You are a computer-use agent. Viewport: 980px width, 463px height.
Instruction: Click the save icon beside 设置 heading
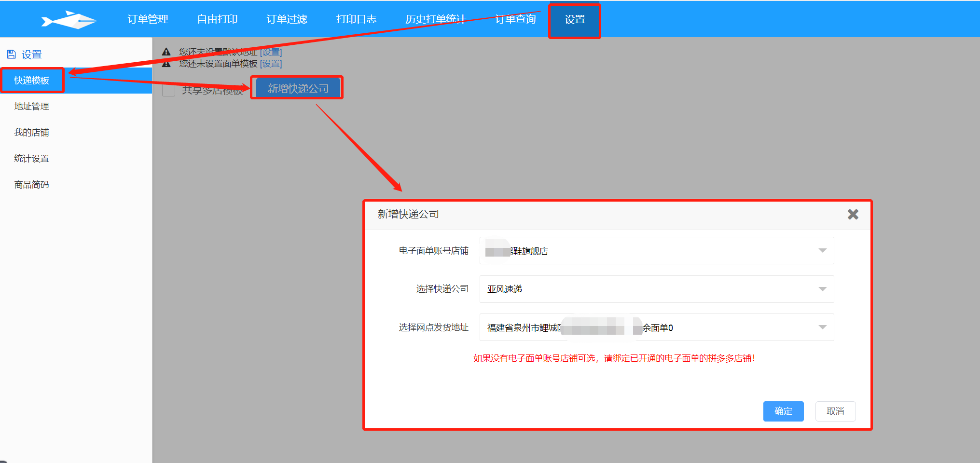[x=11, y=54]
